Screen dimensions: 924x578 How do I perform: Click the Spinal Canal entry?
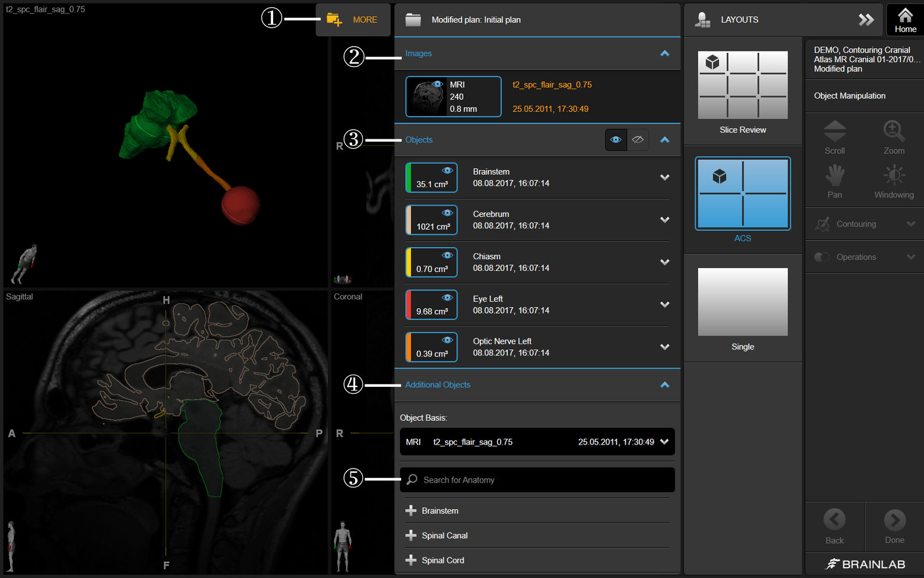pyautogui.click(x=445, y=535)
